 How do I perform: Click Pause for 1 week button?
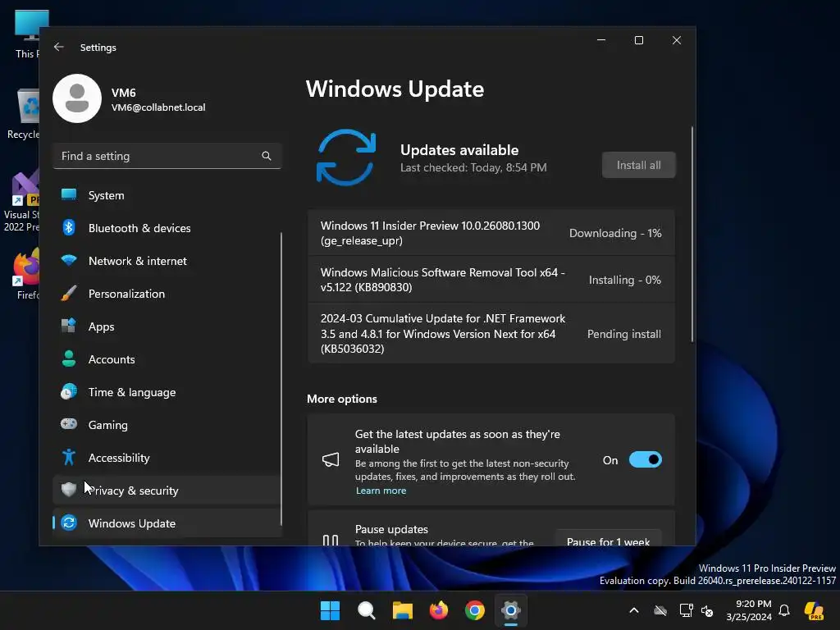[x=608, y=540]
